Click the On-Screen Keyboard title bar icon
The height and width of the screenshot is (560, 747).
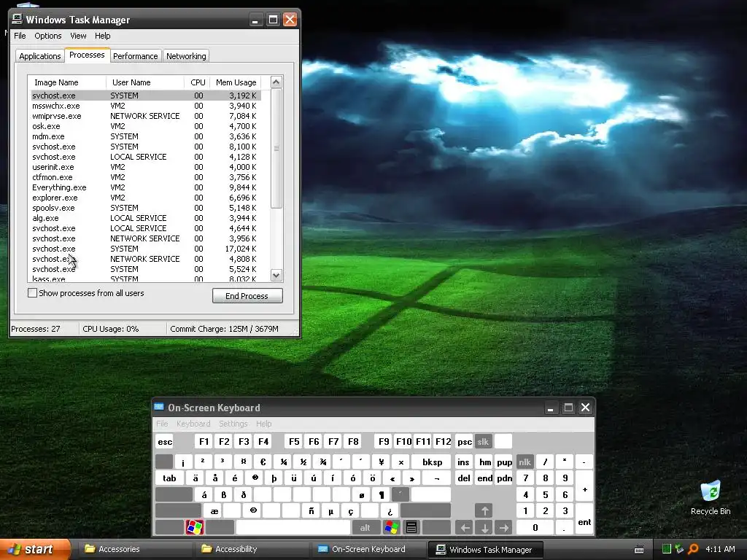point(159,407)
